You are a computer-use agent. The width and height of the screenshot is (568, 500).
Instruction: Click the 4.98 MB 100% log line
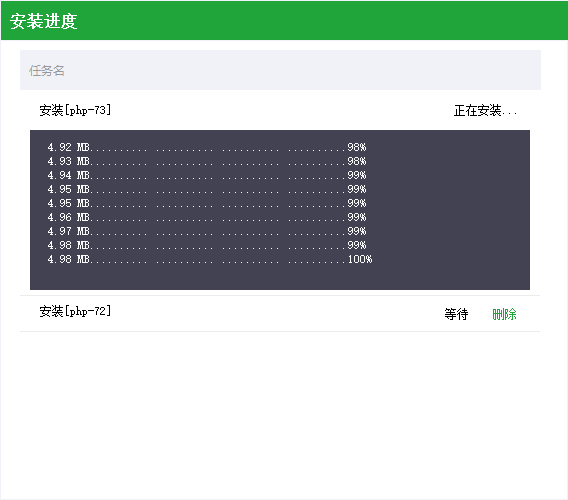[x=210, y=259]
